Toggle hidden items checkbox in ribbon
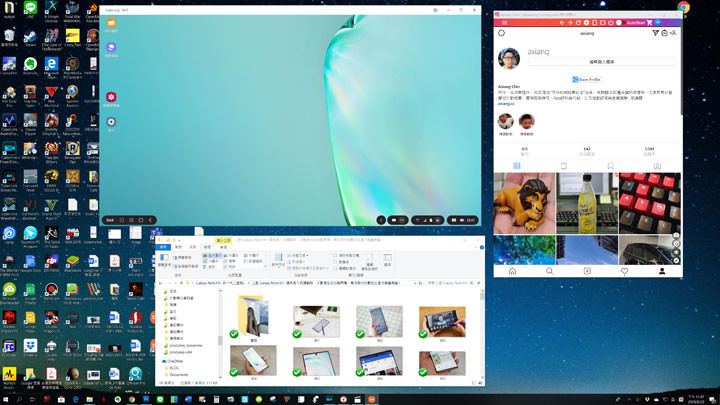Screen dimensions: 720x405 (345, 268)
